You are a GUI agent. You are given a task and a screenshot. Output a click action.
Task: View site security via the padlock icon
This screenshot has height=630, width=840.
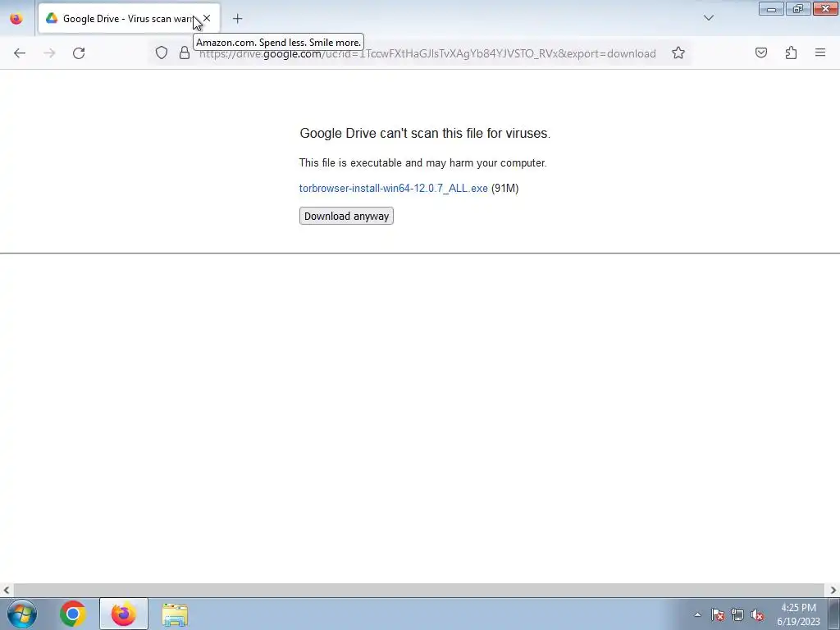pos(185,52)
